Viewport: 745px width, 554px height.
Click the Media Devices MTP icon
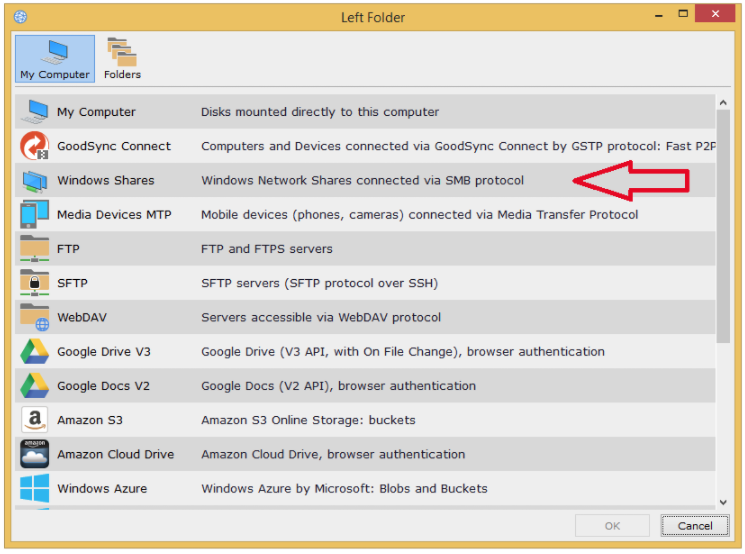[x=34, y=215]
